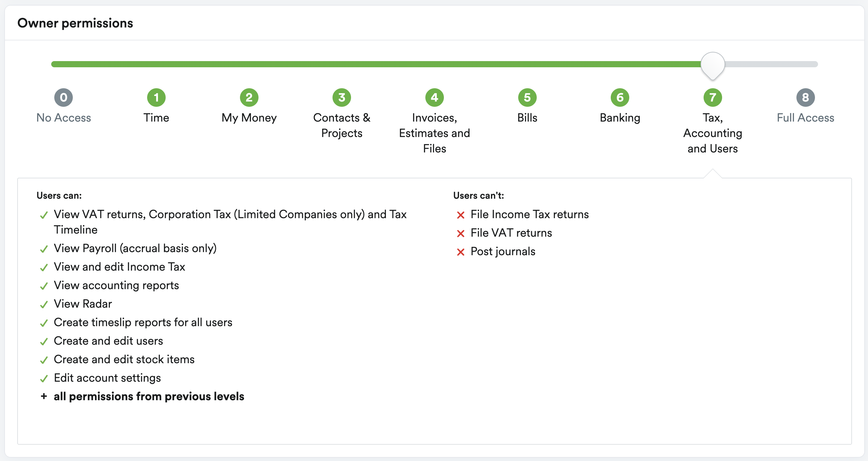The image size is (868, 461).
Task: Click the green filled slider track
Action: 376,64
